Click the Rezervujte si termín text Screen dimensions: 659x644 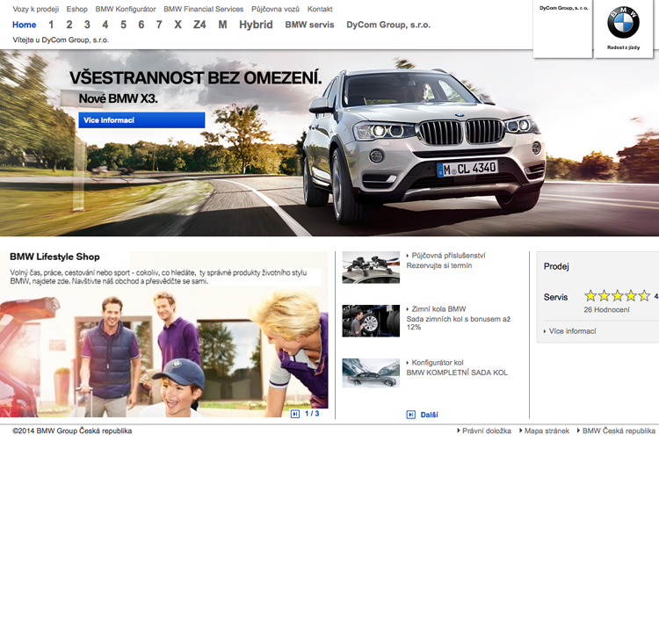pos(439,265)
